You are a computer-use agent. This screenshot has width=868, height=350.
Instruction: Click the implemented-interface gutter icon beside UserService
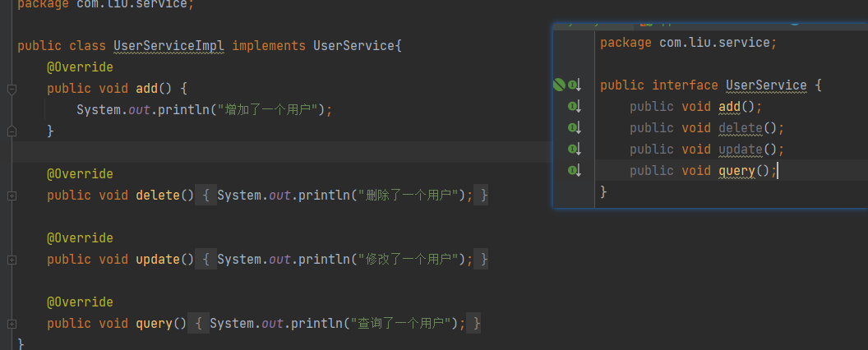(x=575, y=85)
